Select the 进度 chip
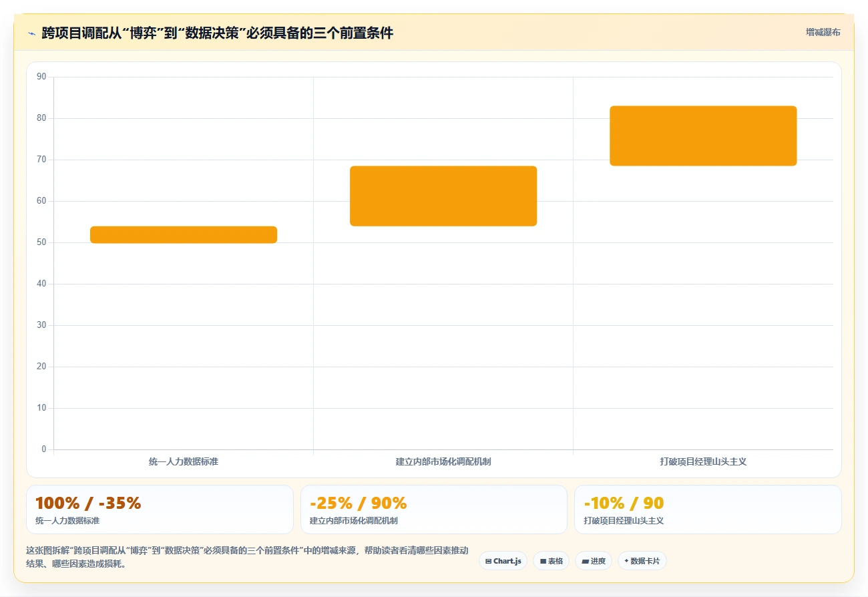This screenshot has height=597, width=868. point(593,561)
